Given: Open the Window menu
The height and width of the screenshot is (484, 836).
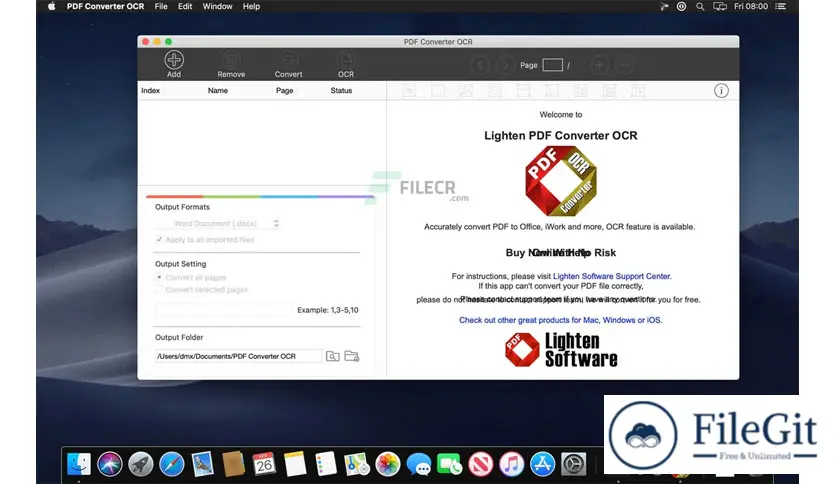Looking at the screenshot, I should pos(217,6).
